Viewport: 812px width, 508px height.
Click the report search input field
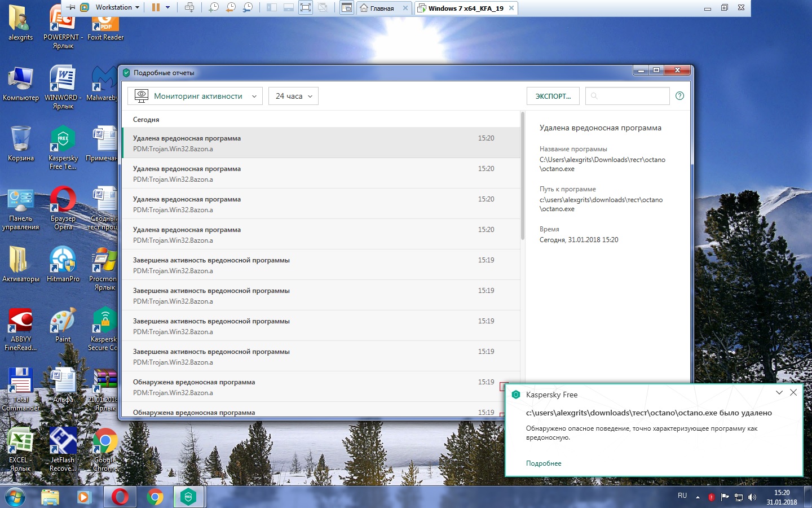[x=632, y=96]
